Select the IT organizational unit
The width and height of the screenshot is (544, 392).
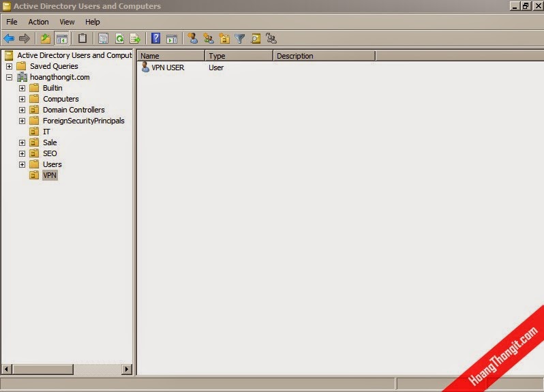click(46, 132)
